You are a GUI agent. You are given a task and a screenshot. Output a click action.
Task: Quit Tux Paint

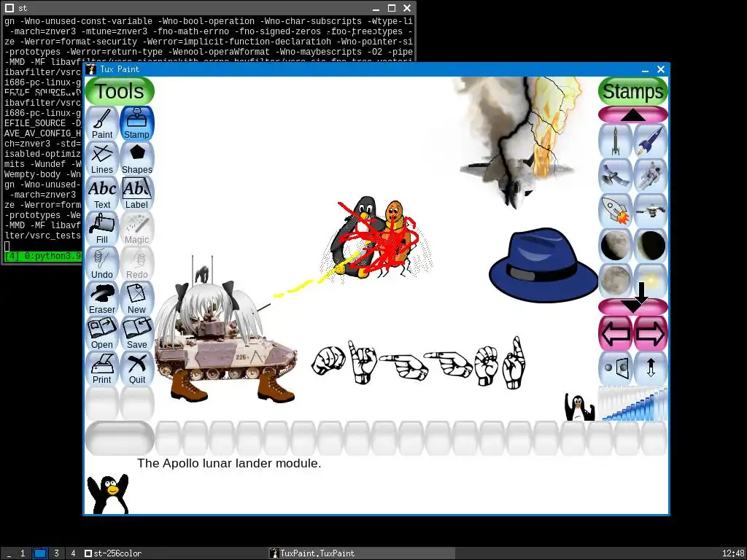click(136, 368)
